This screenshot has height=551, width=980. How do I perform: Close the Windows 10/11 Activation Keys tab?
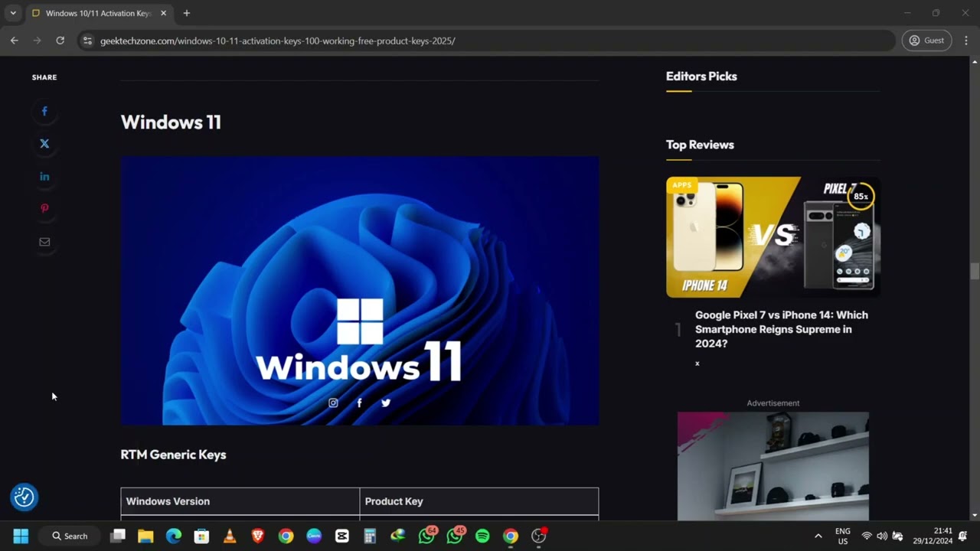163,13
